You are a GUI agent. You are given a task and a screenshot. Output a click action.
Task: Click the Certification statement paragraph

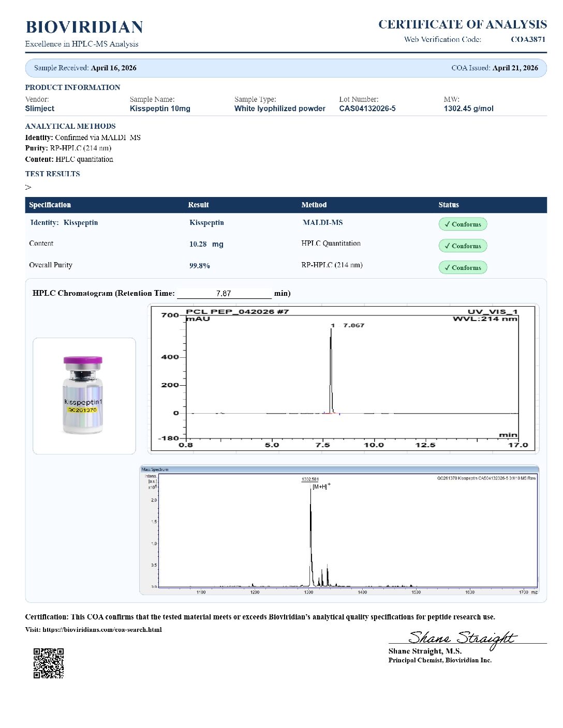coord(260,617)
